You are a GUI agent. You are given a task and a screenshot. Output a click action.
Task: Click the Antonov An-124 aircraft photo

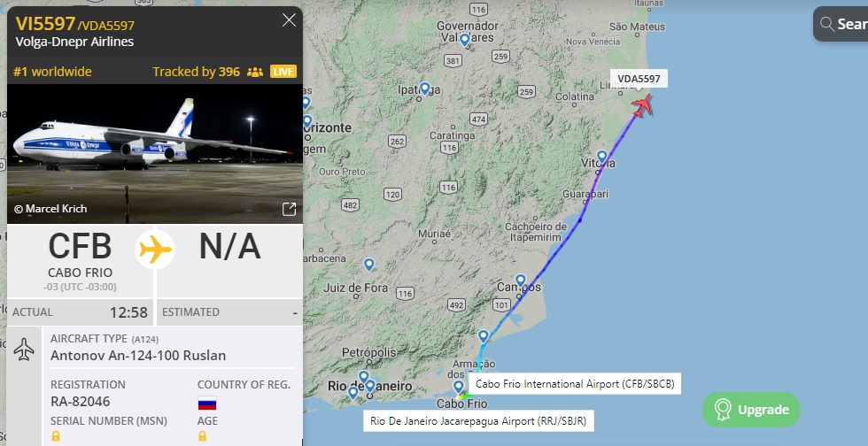[155, 154]
